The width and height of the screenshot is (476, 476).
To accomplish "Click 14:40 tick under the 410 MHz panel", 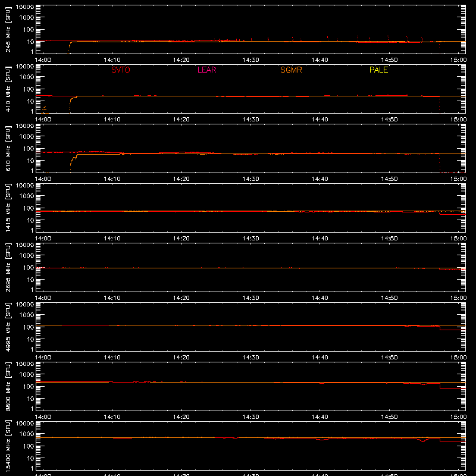I will (x=320, y=120).
